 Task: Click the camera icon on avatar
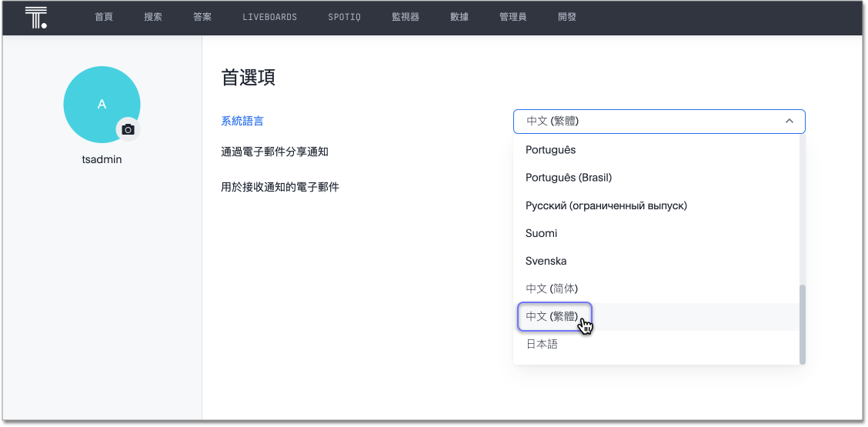pos(128,130)
